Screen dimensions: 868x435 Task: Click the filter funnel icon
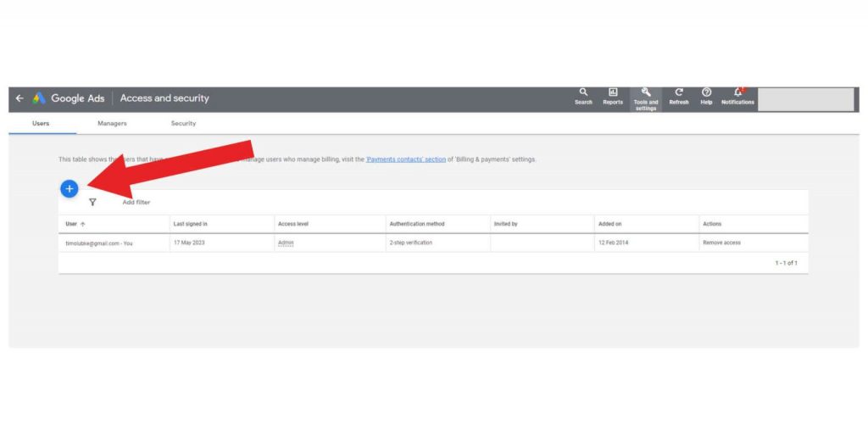92,202
